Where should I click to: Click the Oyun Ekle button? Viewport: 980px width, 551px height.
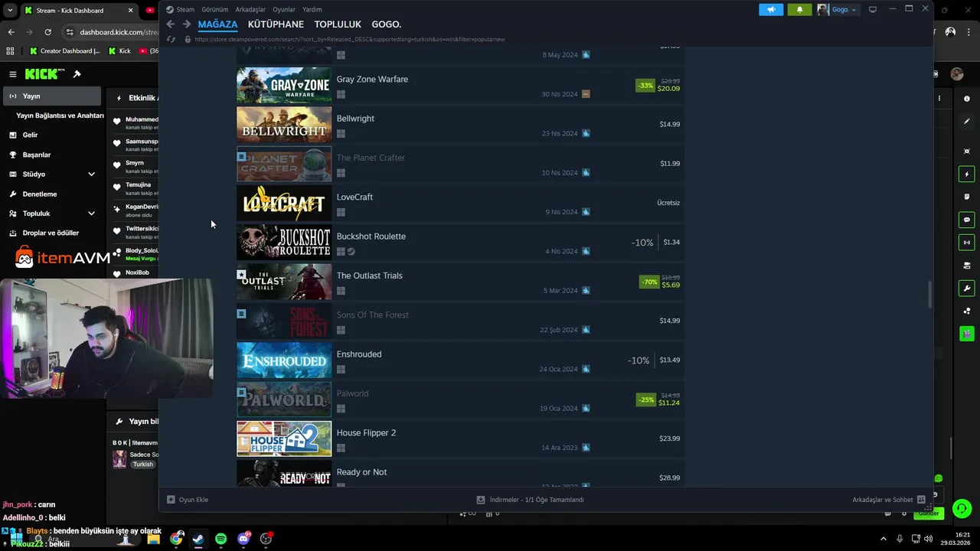[188, 500]
